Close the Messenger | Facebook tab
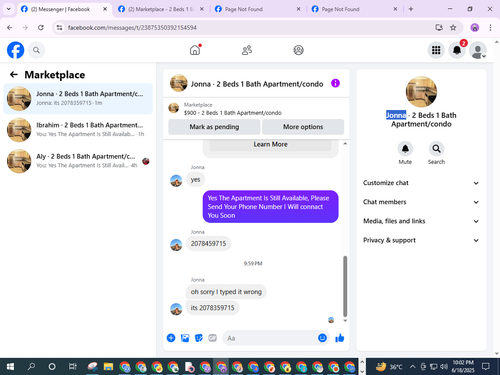500x375 pixels. pos(105,9)
